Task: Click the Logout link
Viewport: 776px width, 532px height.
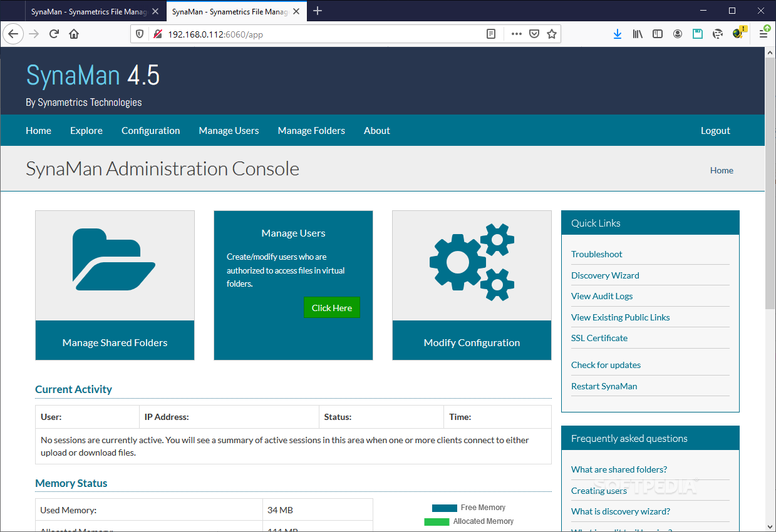Action: [x=715, y=131]
